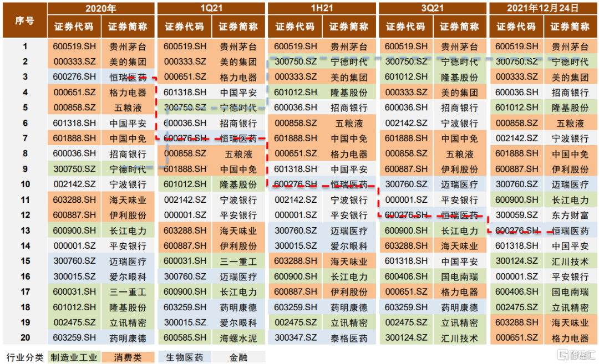The height and width of the screenshot is (364, 599).
Task: Click the code 300059.SZ
Action: (x=516, y=215)
